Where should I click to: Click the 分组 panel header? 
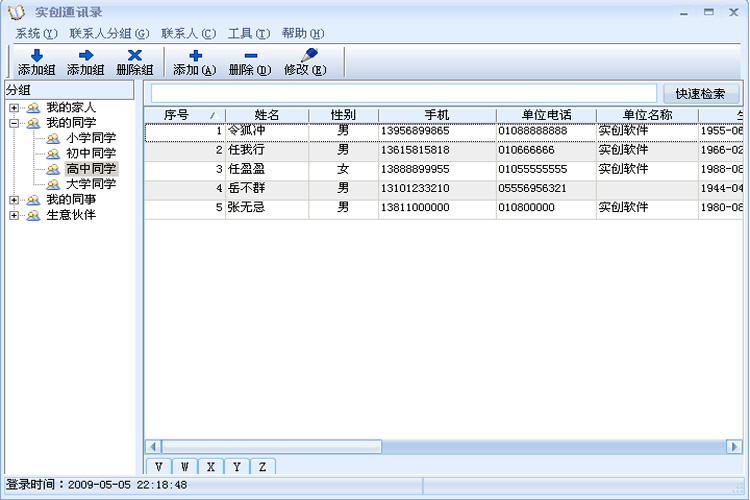point(69,90)
